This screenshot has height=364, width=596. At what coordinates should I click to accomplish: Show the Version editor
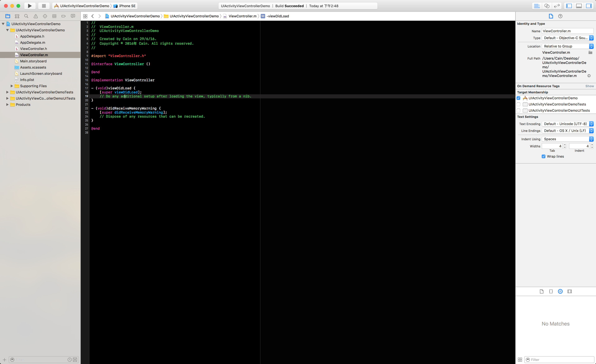(x=557, y=6)
